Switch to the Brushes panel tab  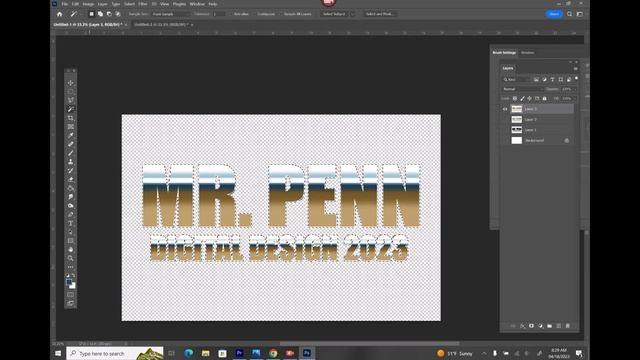[x=527, y=53]
